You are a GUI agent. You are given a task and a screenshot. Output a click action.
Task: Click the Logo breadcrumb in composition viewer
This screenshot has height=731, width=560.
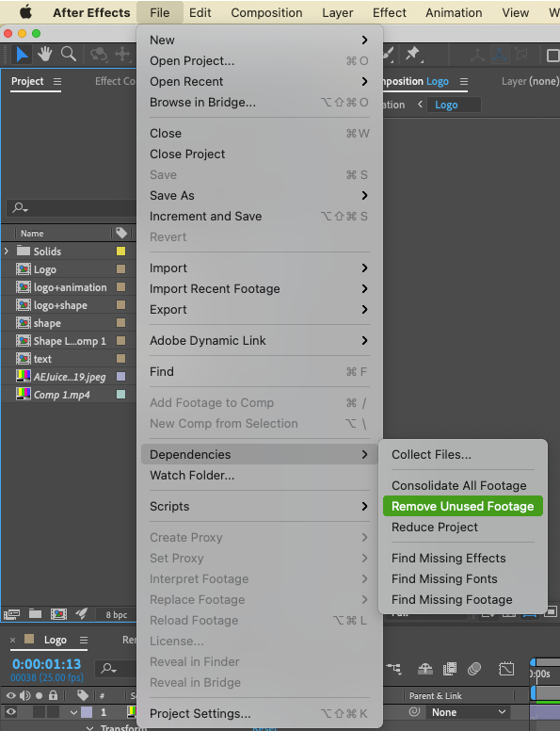click(x=446, y=105)
